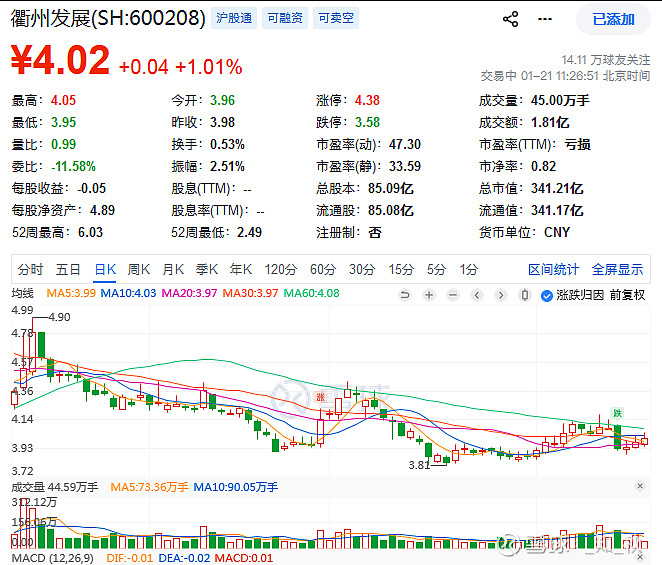The width and height of the screenshot is (662, 565).
Task: Click the MACD (12,26,9) parameters label
Action: click(52, 558)
